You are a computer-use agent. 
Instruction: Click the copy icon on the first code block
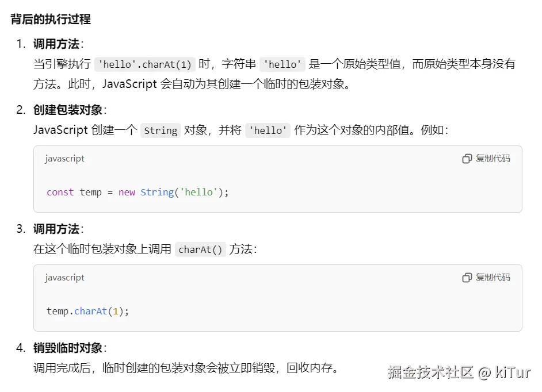tap(467, 159)
